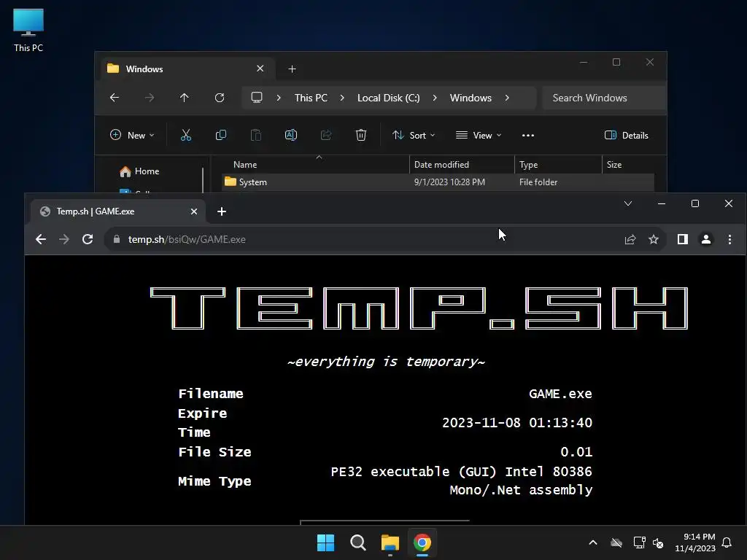Image resolution: width=747 pixels, height=560 pixels.
Task: Select Local Disk (C:) breadcrumb
Action: click(x=388, y=98)
